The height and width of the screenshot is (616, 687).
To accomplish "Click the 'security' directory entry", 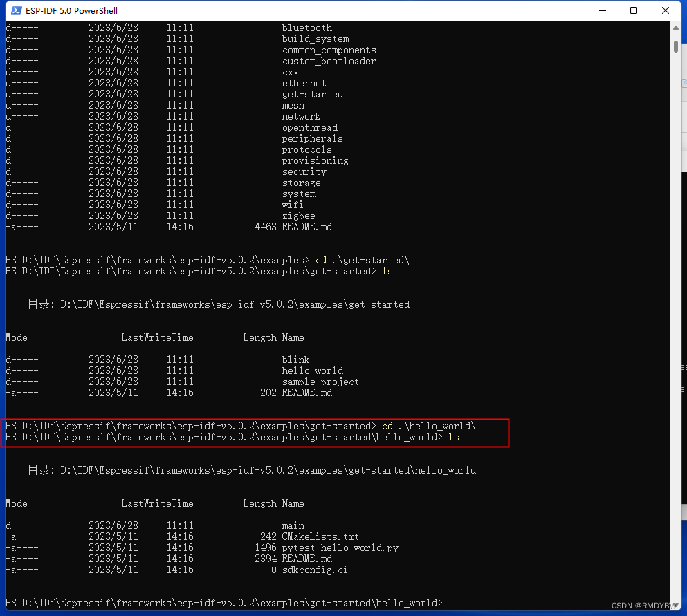I will click(304, 171).
